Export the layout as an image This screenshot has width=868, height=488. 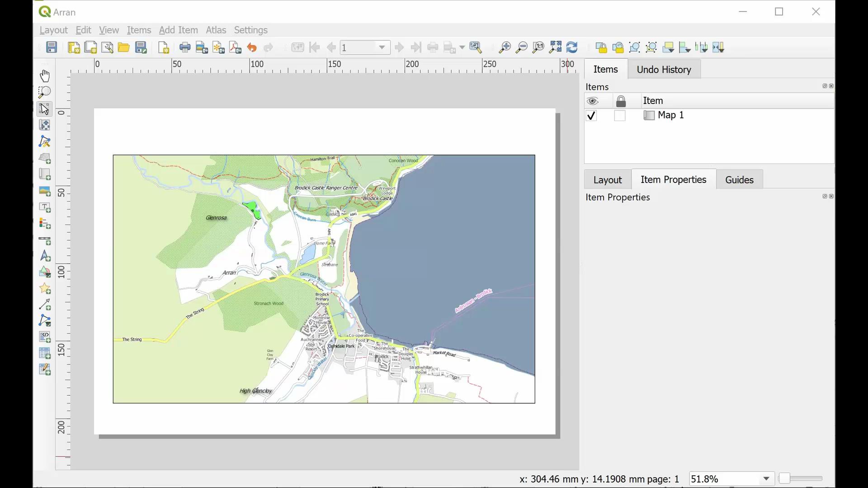(x=202, y=47)
